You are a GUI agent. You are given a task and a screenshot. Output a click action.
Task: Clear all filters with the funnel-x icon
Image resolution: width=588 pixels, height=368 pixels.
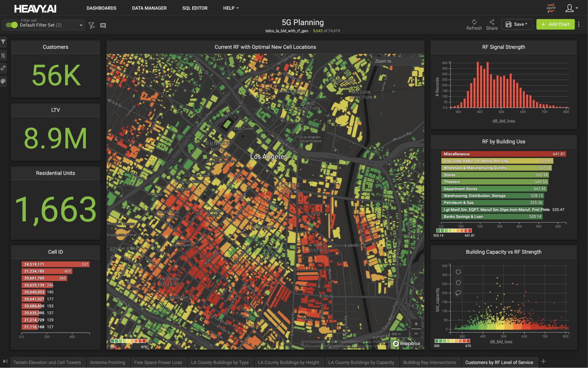point(92,26)
